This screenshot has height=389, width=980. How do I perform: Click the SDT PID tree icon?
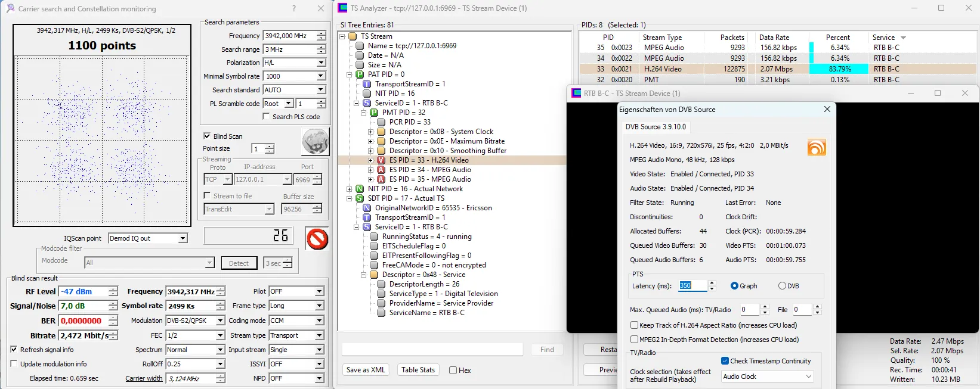click(360, 198)
